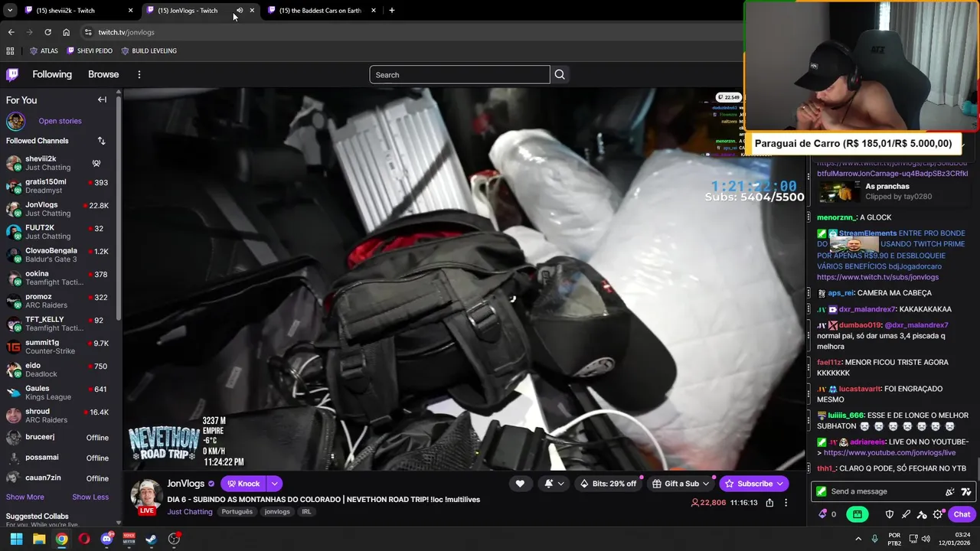980x551 pixels.
Task: Click the hammer icon below chat
Action: pyautogui.click(x=922, y=514)
